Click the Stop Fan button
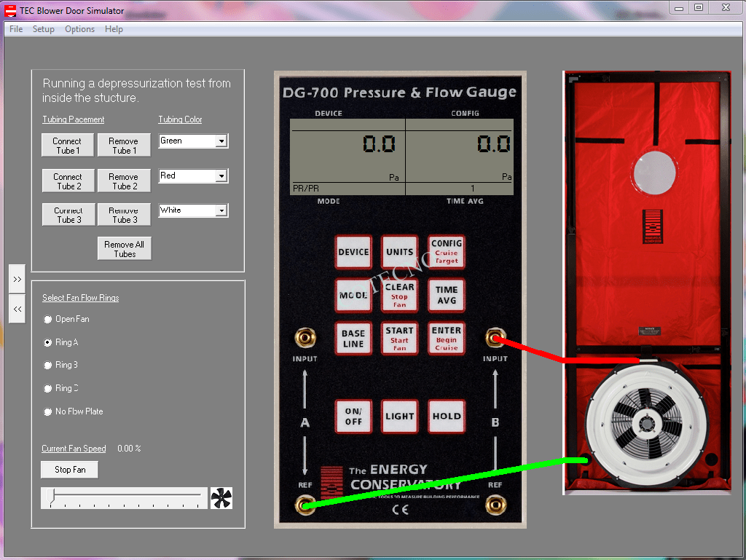Screen dimensions: 746x560 point(70,470)
